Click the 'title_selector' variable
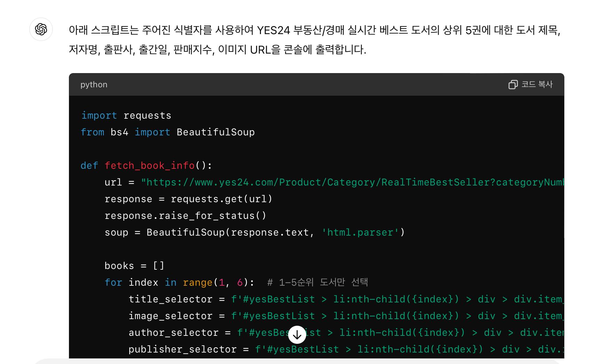The height and width of the screenshot is (364, 611). tap(170, 299)
